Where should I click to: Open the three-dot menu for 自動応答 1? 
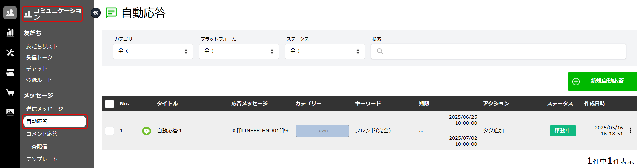[630, 130]
